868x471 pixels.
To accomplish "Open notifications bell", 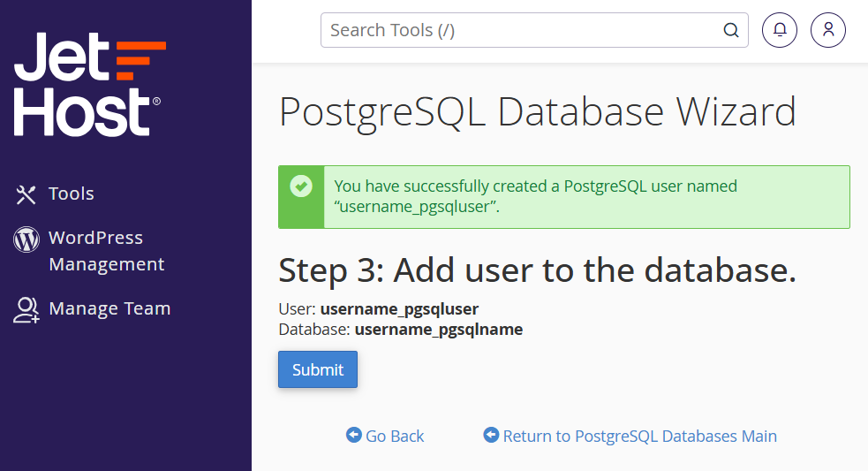I will point(780,30).
